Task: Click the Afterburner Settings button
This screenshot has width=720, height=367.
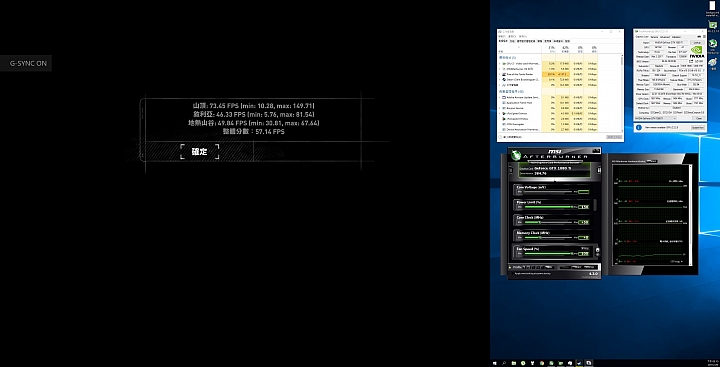Action: click(589, 267)
